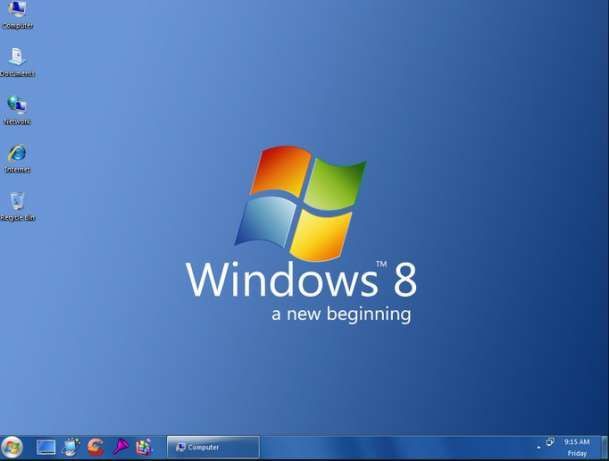Image resolution: width=609 pixels, height=461 pixels.
Task: Launch the coffee cup quick launch icon
Action: point(71,447)
